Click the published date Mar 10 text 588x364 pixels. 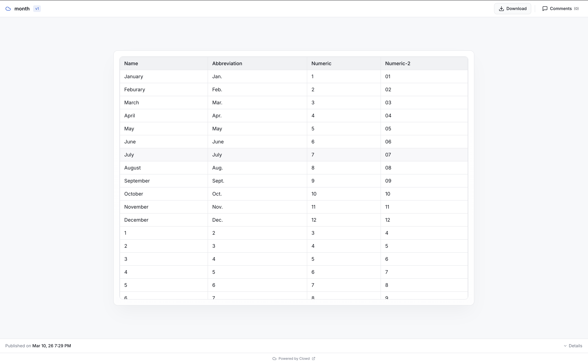(x=51, y=346)
